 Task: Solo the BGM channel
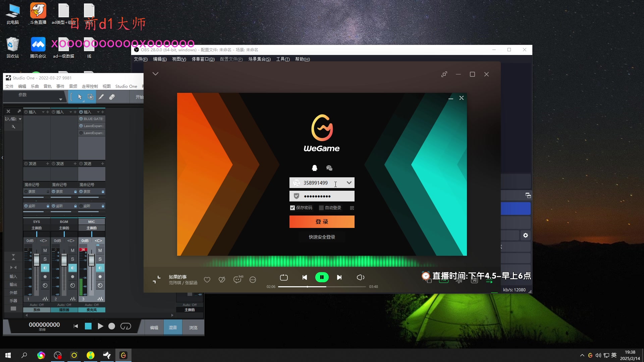72,259
